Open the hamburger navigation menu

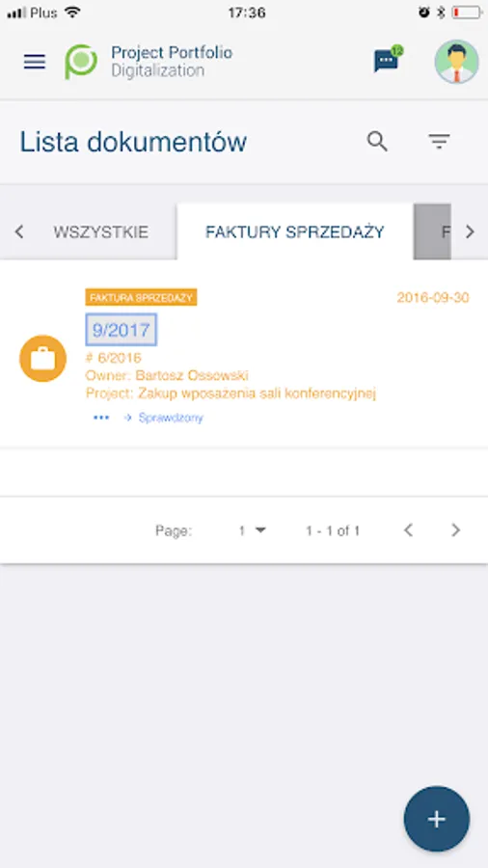pyautogui.click(x=35, y=62)
